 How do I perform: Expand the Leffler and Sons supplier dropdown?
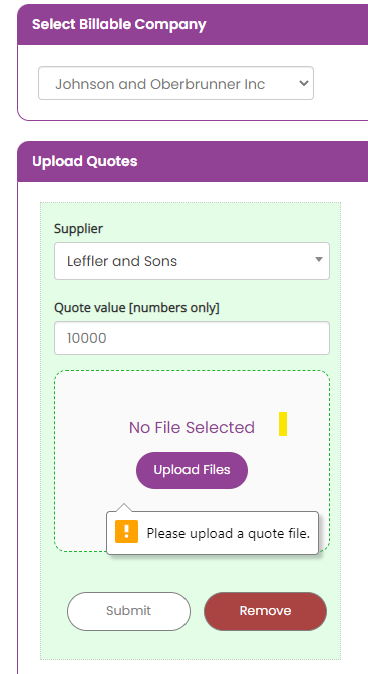pos(192,261)
